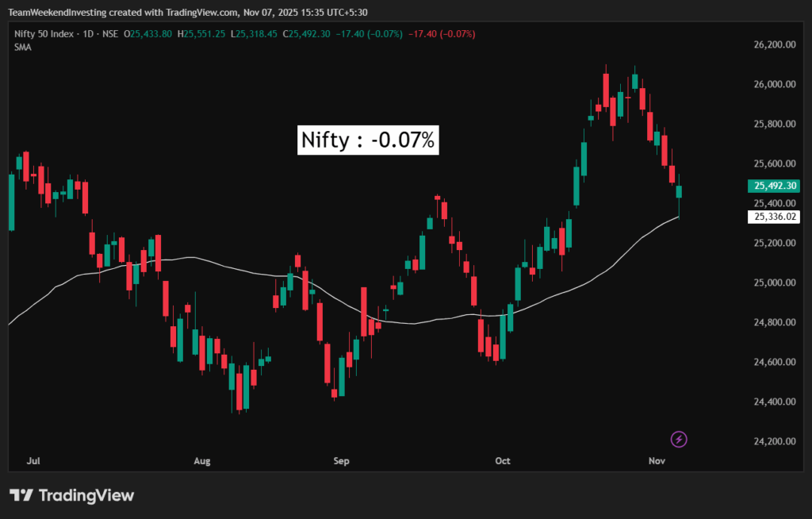Click the TradingView wordmark text
Screen dimensions: 812x519
87,496
